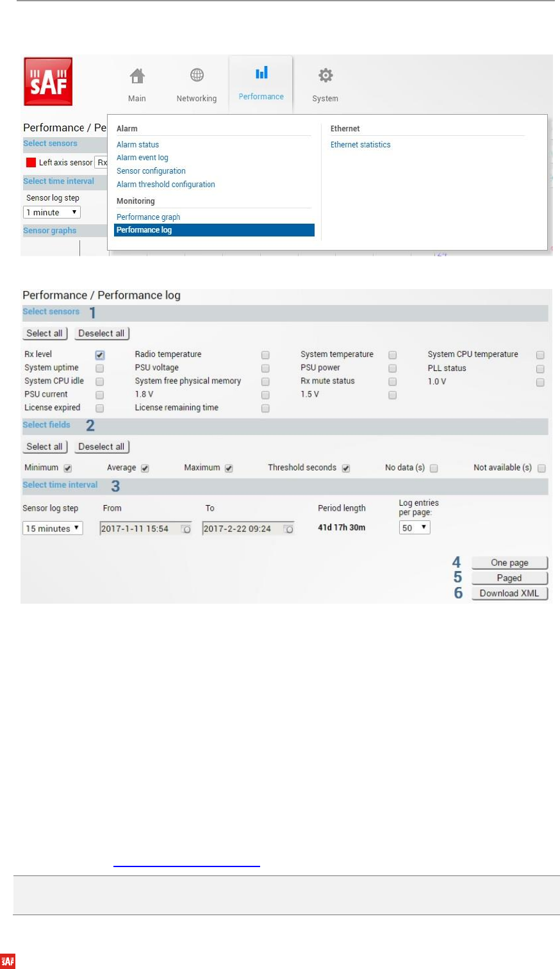Enable No data (s) checkbox
This screenshot has width=560, height=969.
coord(434,468)
